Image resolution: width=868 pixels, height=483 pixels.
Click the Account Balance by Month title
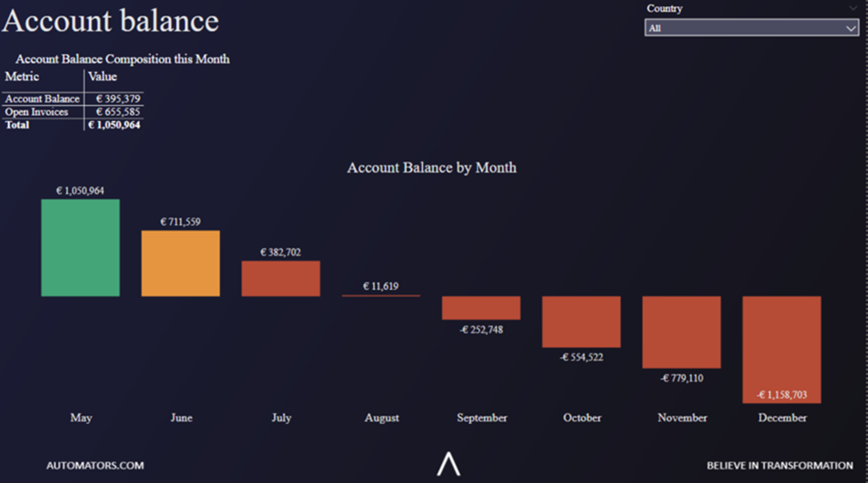[x=432, y=168]
